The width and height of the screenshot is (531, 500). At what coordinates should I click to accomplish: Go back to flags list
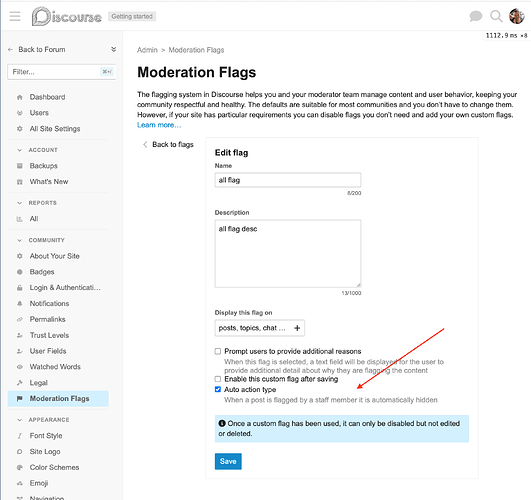click(x=168, y=145)
